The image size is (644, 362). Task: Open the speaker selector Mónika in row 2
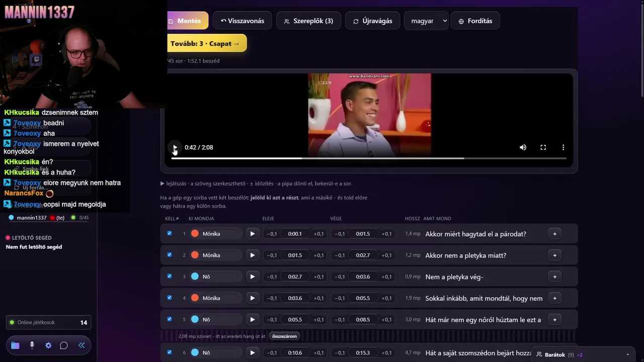pos(216,255)
